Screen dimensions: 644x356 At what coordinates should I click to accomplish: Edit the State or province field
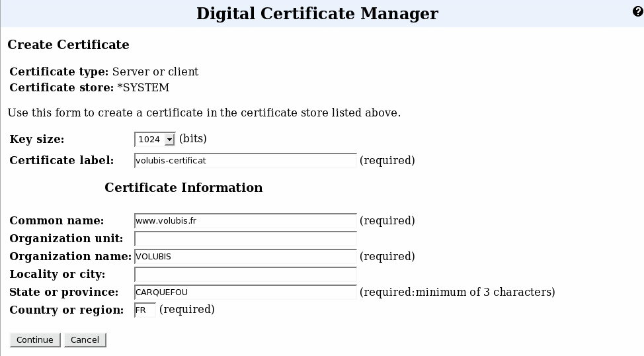pyautogui.click(x=245, y=292)
